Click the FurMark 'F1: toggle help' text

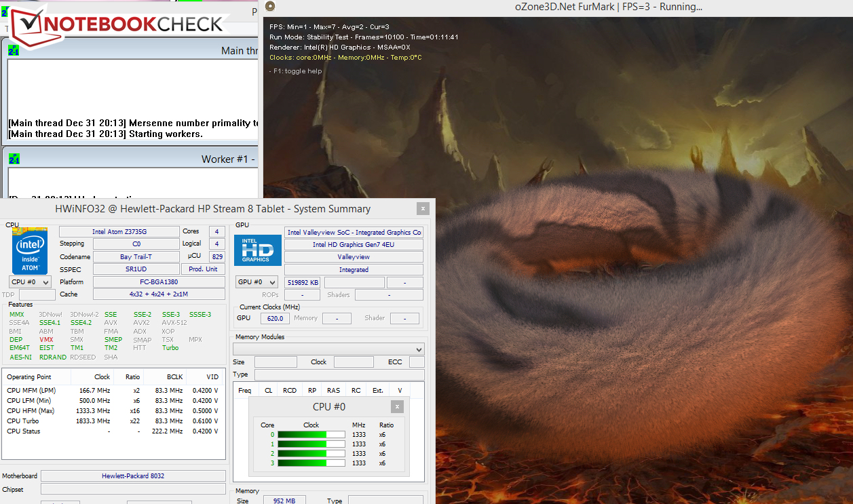pyautogui.click(x=296, y=71)
